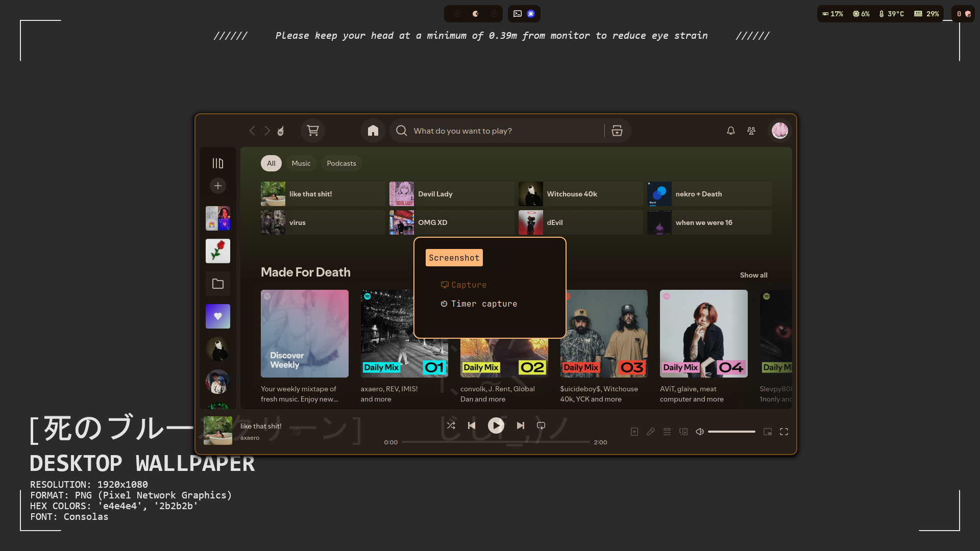Select the Podcasts filter chip
This screenshot has height=551, width=980.
coord(341,163)
